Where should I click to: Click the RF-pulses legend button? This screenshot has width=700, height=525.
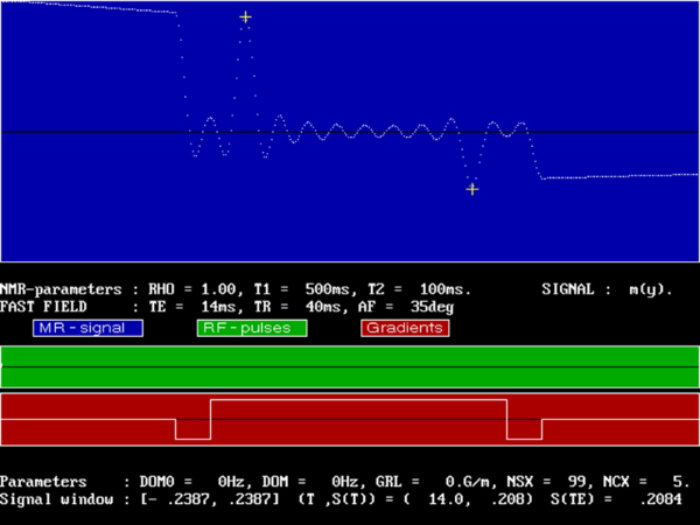pyautogui.click(x=252, y=328)
